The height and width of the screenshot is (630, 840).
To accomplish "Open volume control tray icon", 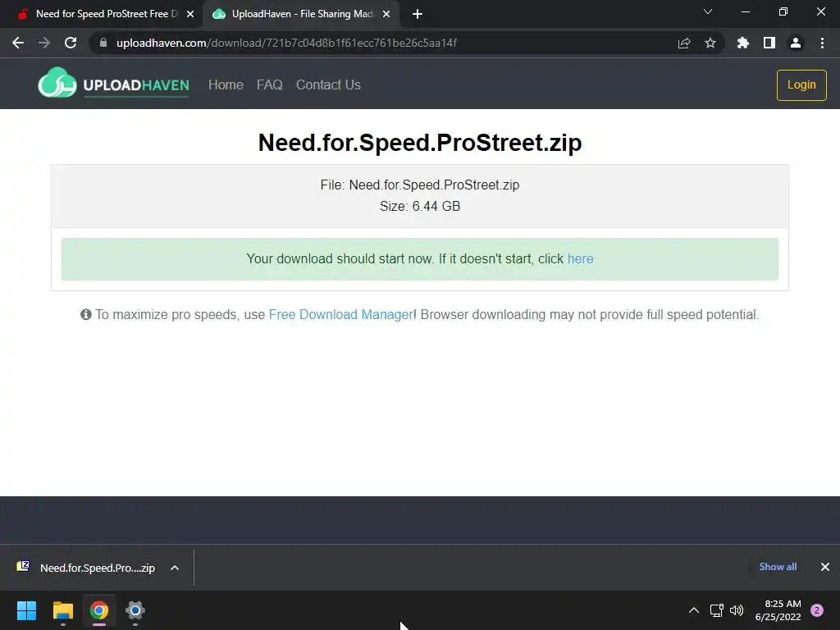I will [737, 610].
